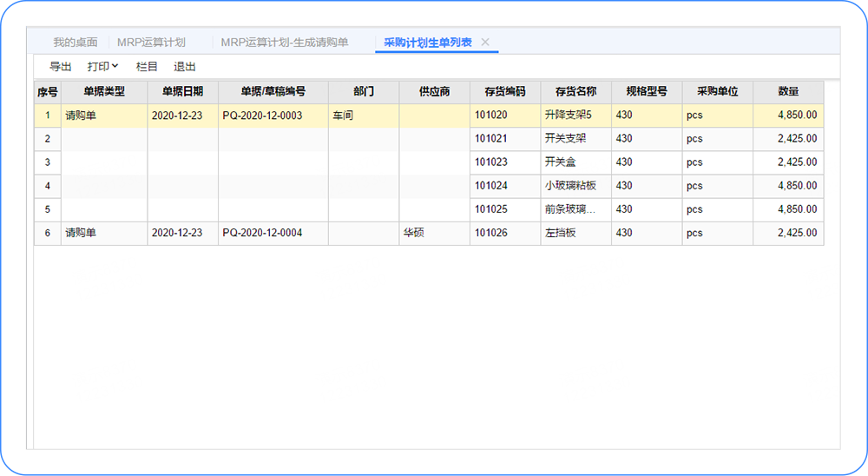
Task: Select document number PQ-2020-12-0003
Action: pyautogui.click(x=262, y=115)
